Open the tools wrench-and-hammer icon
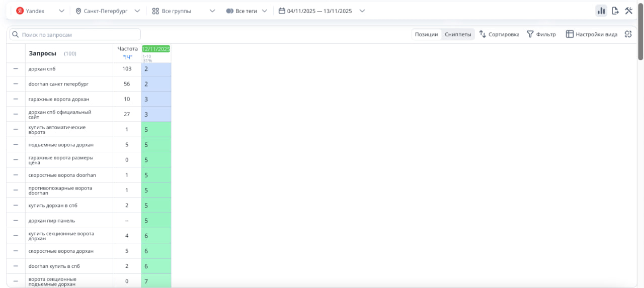This screenshot has width=644, height=288. 628,11
